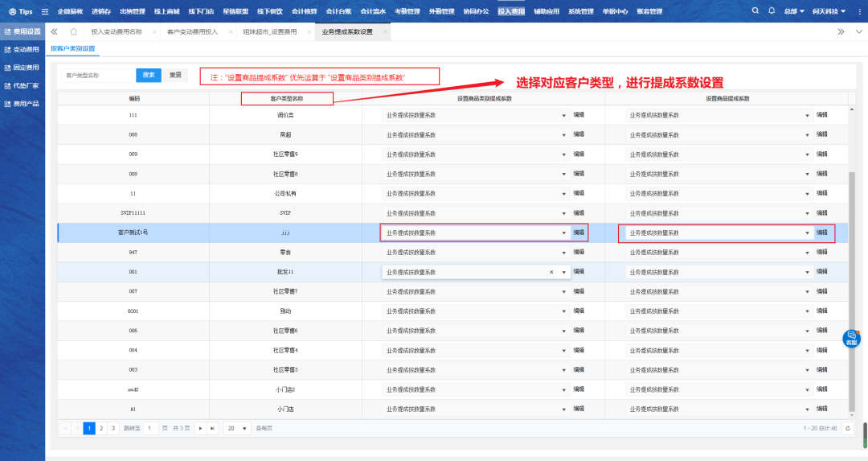Image resolution: width=868 pixels, height=461 pixels.
Task: Open the 20 per-page size dropdown
Action: coord(237,428)
